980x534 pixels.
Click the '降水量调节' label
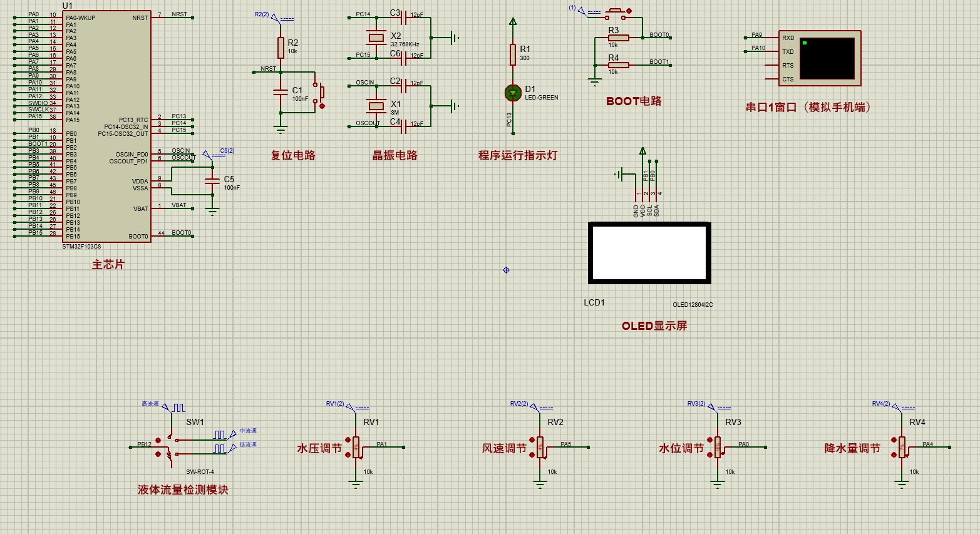852,448
